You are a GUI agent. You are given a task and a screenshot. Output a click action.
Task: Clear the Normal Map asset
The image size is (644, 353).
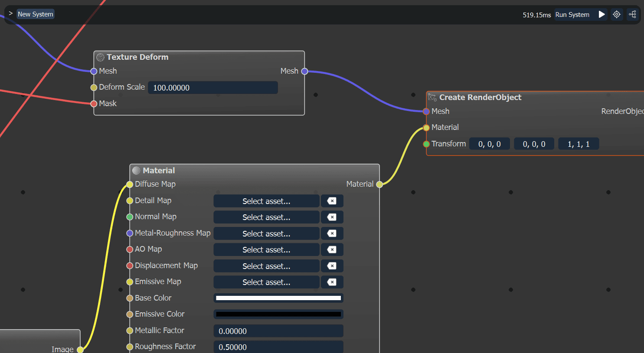(x=332, y=217)
